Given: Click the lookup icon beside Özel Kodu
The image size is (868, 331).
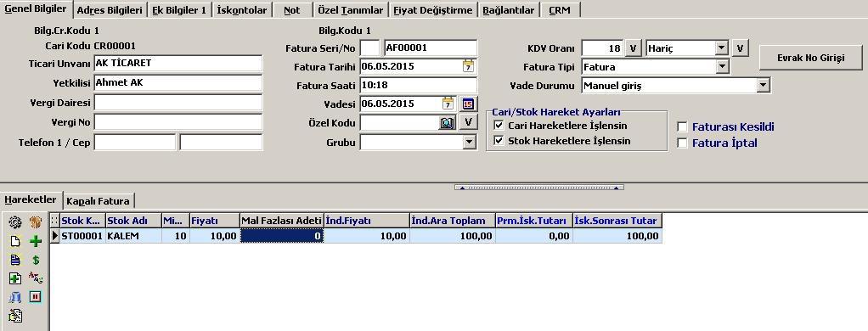Looking at the screenshot, I should [x=448, y=122].
